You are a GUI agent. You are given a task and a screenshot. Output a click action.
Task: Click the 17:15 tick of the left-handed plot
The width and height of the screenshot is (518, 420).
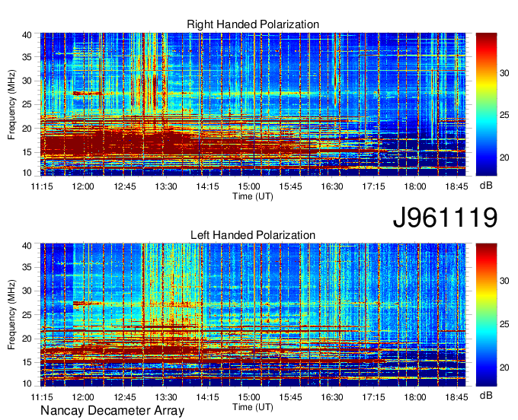(x=373, y=397)
